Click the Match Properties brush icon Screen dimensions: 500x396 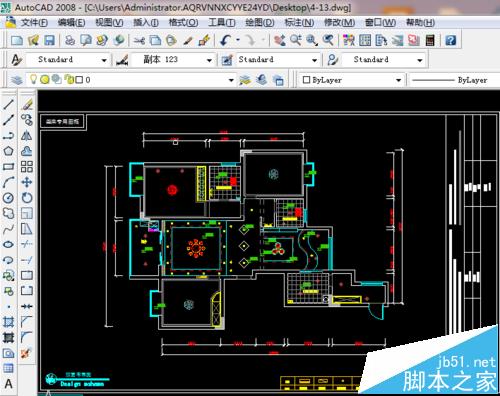[188, 40]
